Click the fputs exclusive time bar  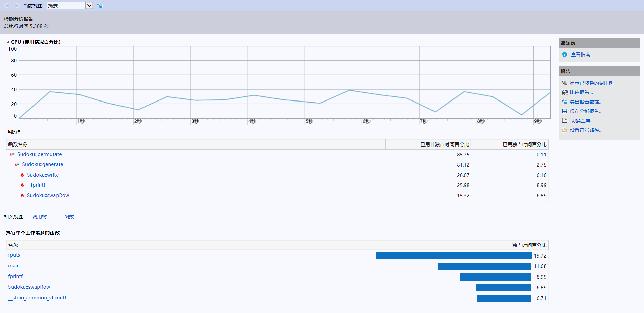point(453,255)
